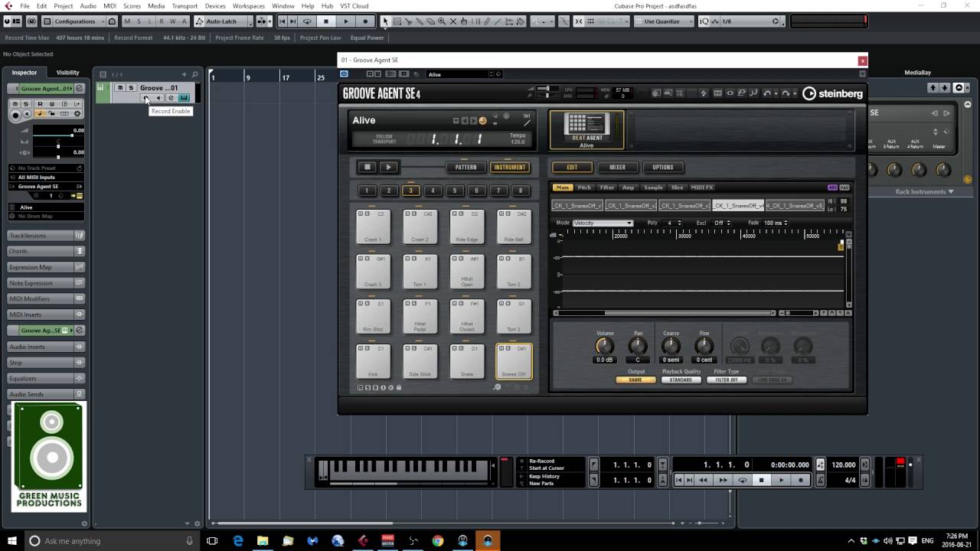Click the Groove Agent EDIT button
The width and height of the screenshot is (980, 551).
[572, 167]
